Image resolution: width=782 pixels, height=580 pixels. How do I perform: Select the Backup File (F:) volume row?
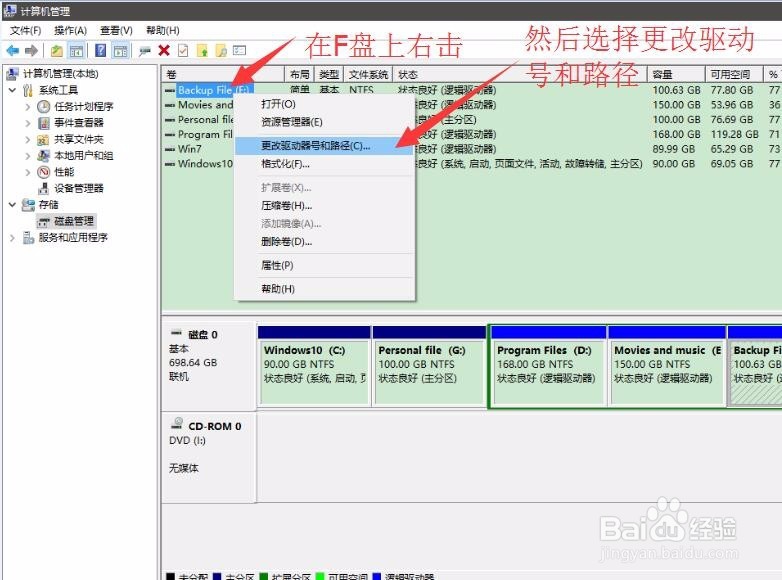[213, 90]
